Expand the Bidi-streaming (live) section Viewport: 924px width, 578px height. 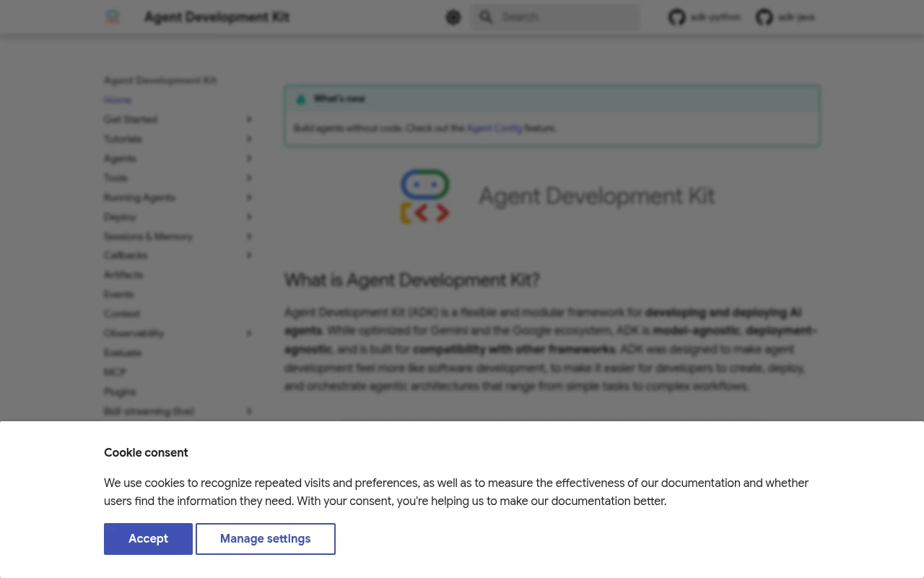point(249,411)
